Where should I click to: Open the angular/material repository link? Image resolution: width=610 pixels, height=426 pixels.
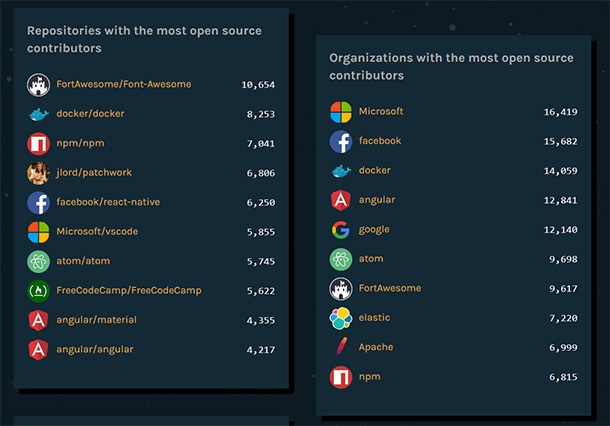pyautogui.click(x=96, y=320)
